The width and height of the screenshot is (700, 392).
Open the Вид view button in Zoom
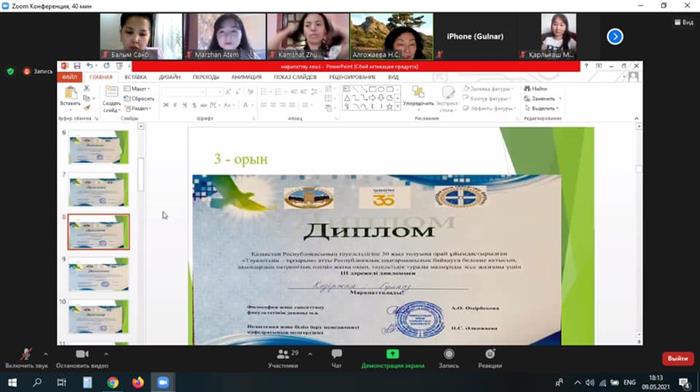683,22
